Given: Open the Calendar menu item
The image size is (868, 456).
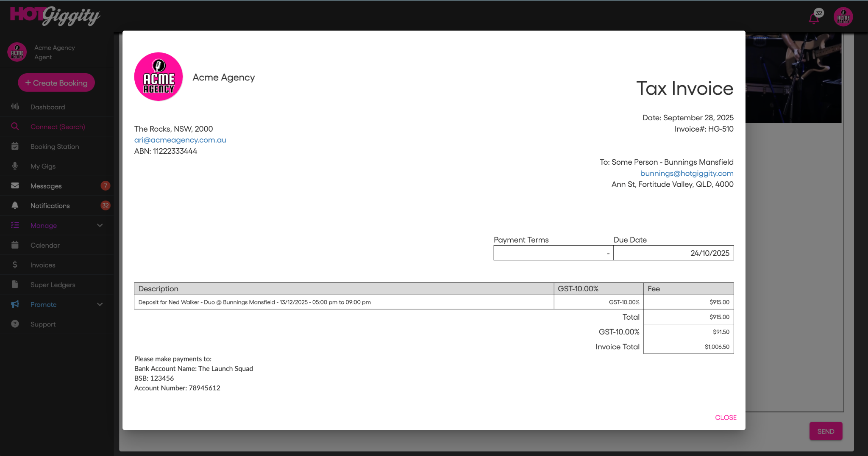Looking at the screenshot, I should pos(57,245).
